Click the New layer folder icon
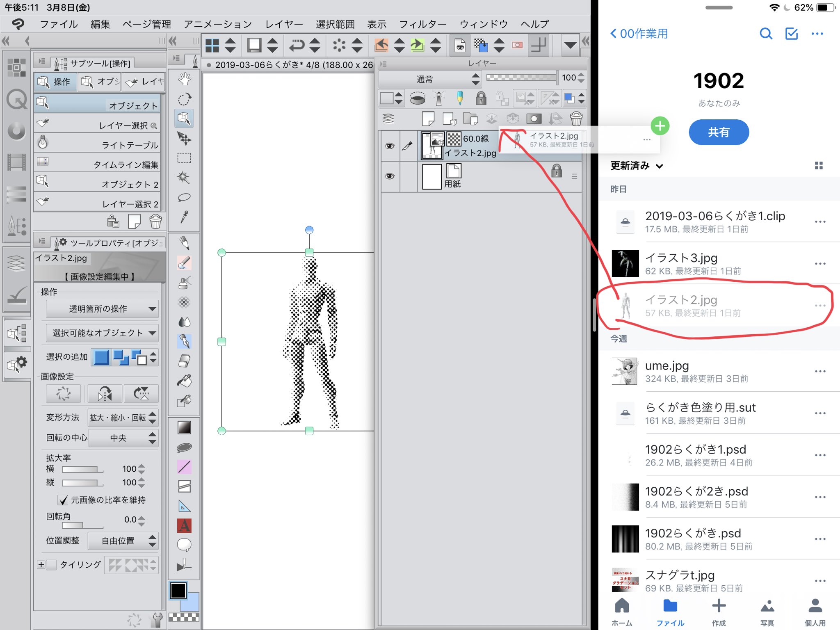Screen dimensions: 840x630 point(470,119)
